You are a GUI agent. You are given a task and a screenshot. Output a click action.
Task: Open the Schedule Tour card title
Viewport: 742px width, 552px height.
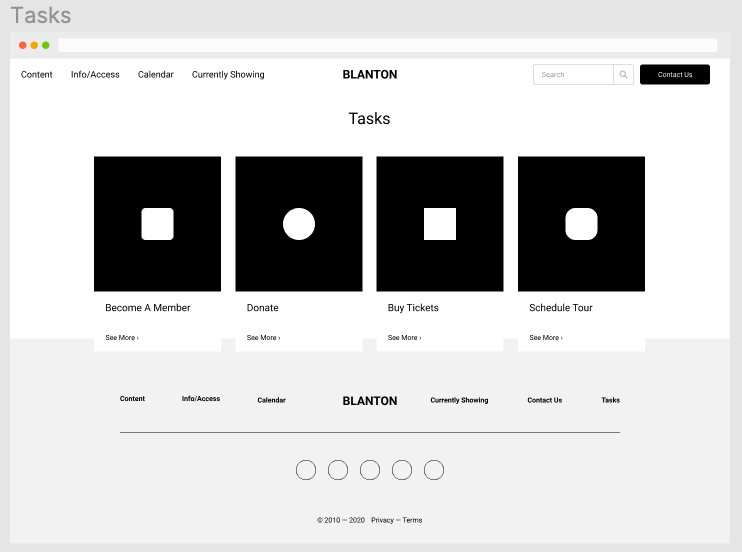point(561,308)
